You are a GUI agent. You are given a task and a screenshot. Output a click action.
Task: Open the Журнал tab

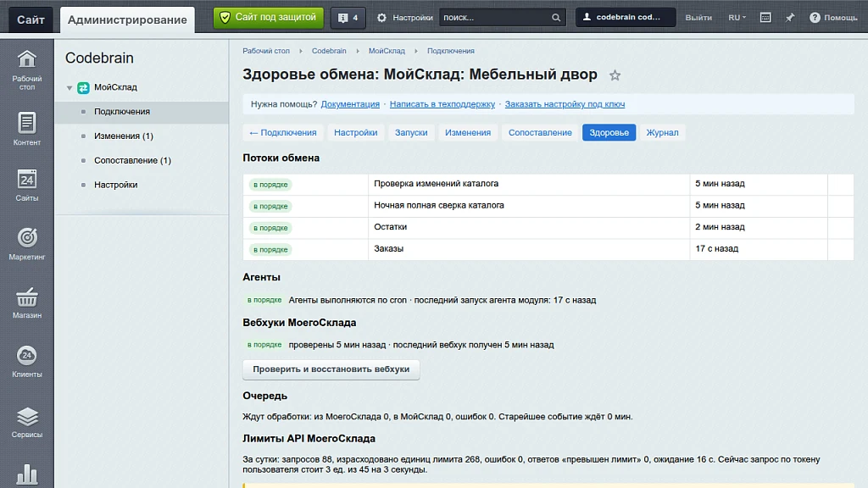coord(662,133)
